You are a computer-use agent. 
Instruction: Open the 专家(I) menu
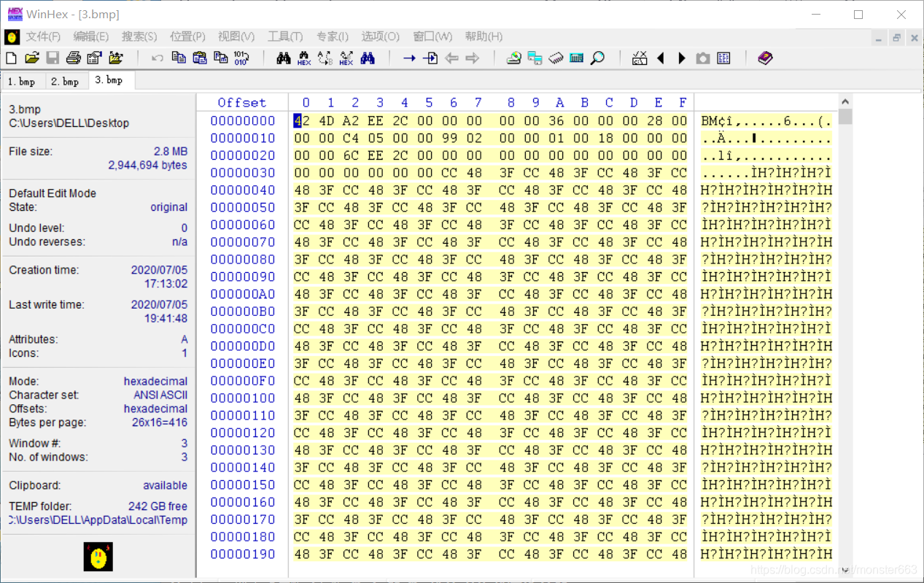[333, 36]
